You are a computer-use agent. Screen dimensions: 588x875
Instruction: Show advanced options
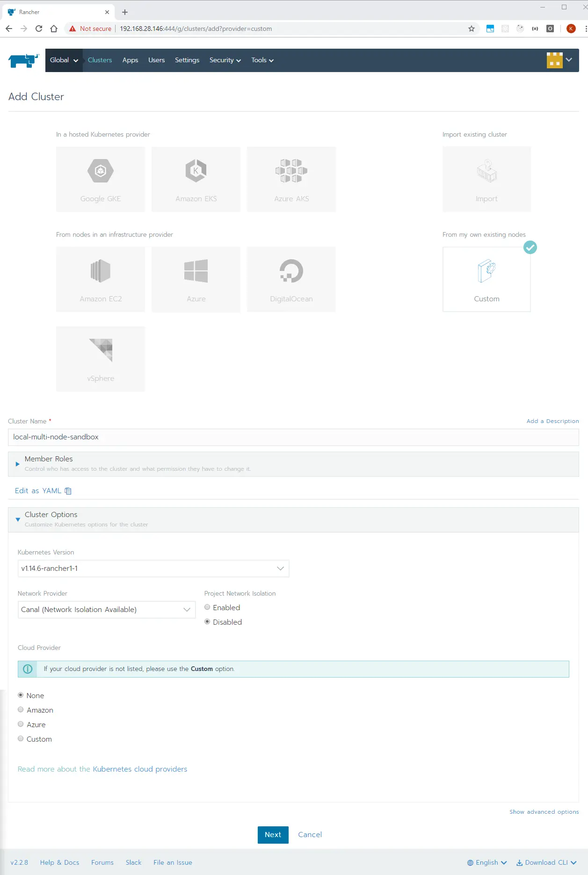click(544, 812)
